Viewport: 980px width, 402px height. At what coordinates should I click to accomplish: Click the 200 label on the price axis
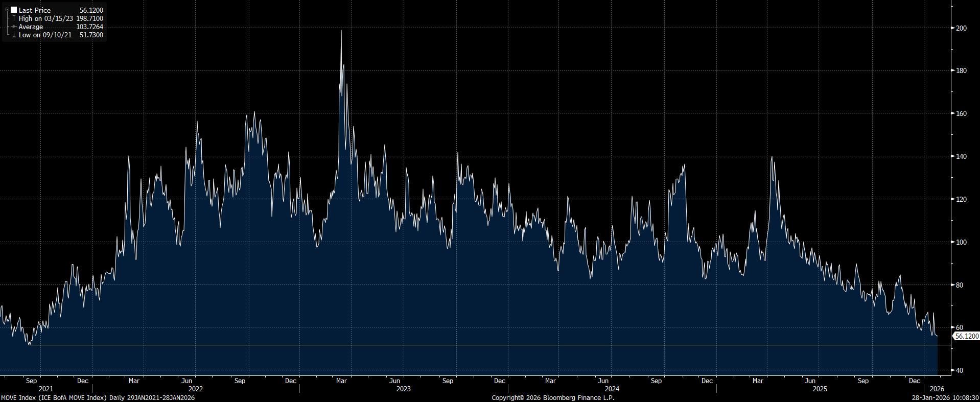click(x=961, y=28)
